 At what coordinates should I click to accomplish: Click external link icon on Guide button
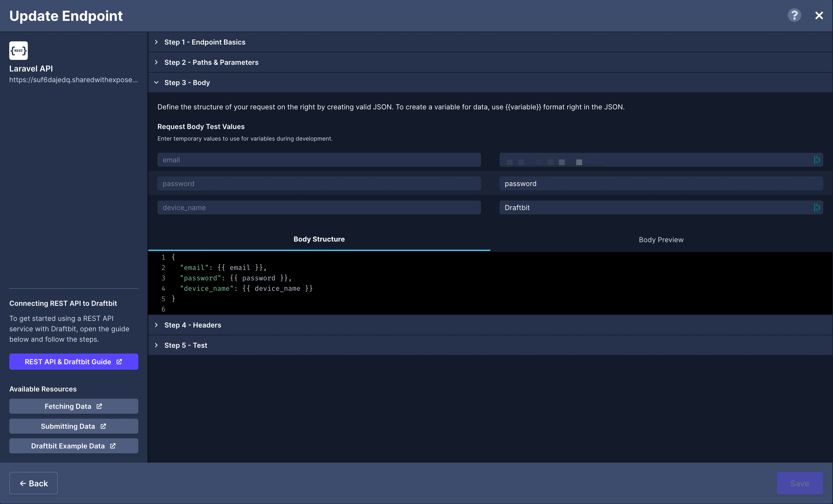tap(119, 362)
